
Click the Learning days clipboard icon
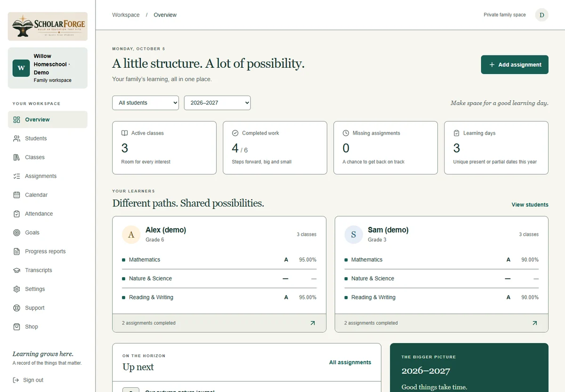457,133
